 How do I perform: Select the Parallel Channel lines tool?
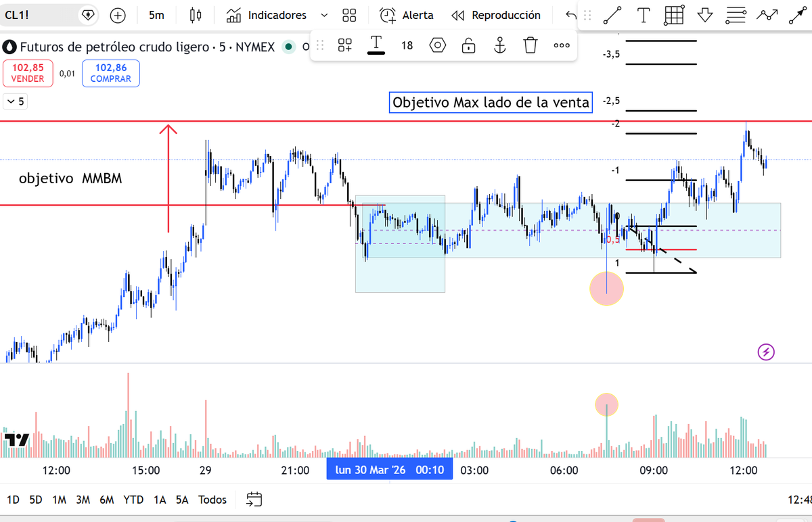(736, 15)
